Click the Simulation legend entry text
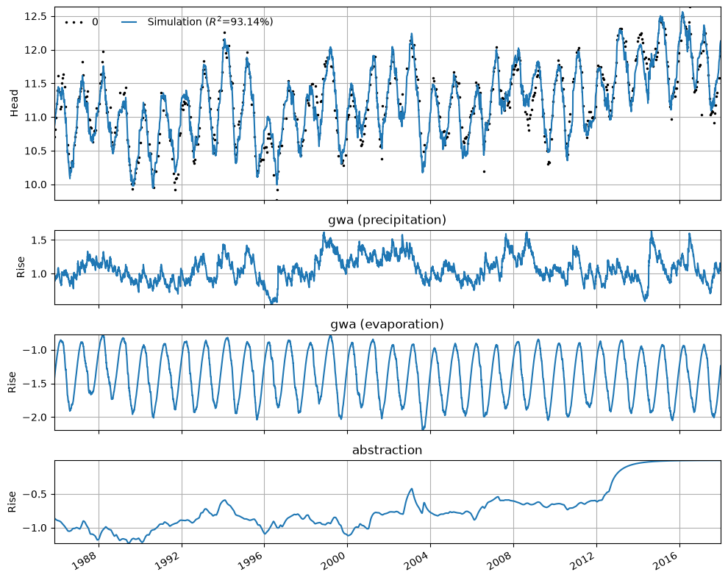The height and width of the screenshot is (580, 728). (x=210, y=22)
